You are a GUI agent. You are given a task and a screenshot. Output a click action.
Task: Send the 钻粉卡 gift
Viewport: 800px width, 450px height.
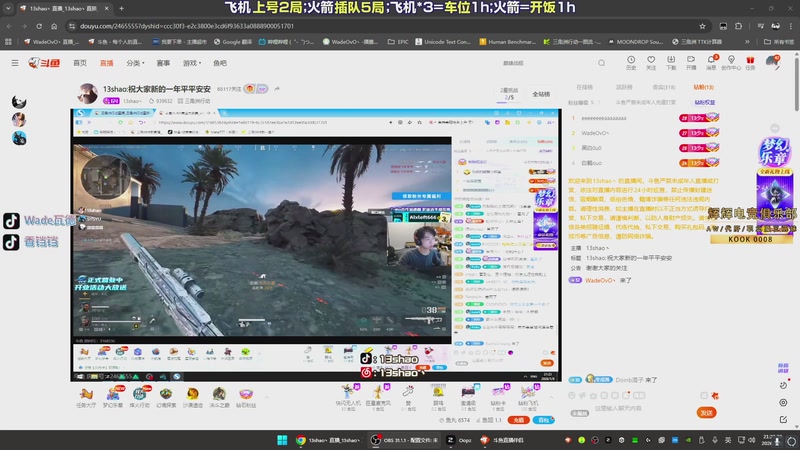pos(498,397)
